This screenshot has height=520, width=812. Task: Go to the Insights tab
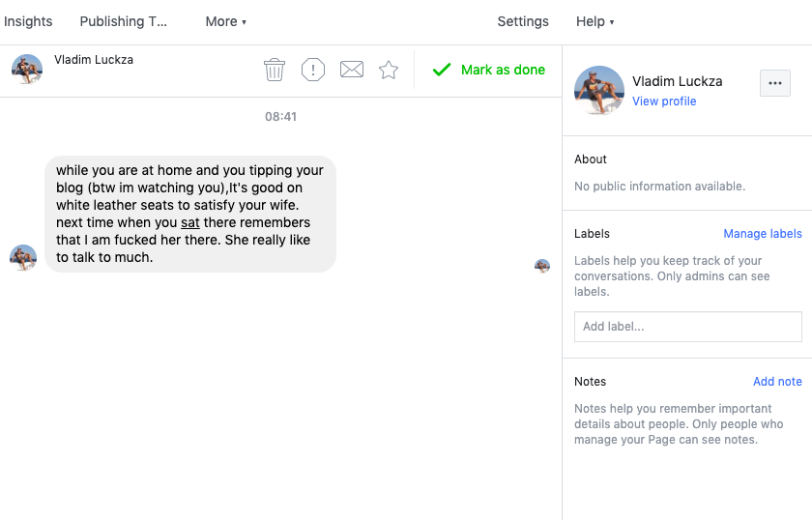(28, 21)
